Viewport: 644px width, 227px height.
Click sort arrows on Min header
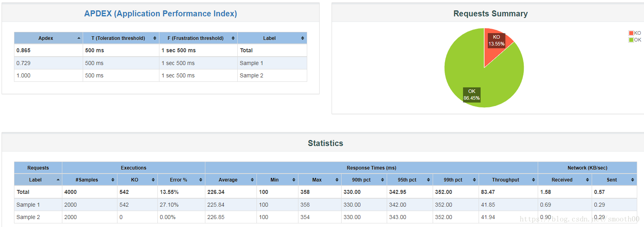(x=294, y=180)
